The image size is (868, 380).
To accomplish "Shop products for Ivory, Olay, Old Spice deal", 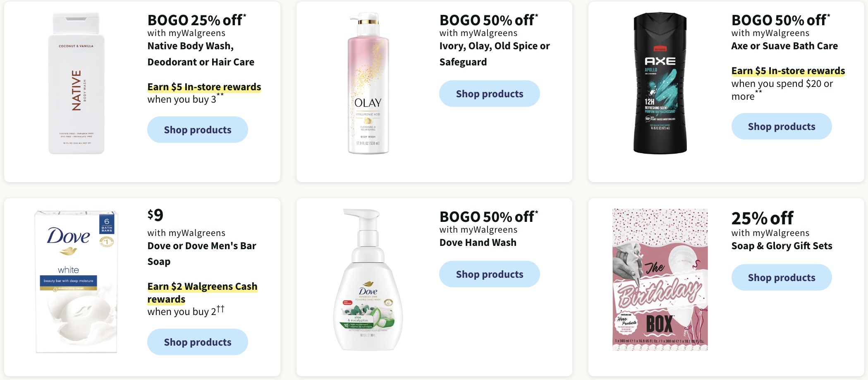I will tap(490, 94).
